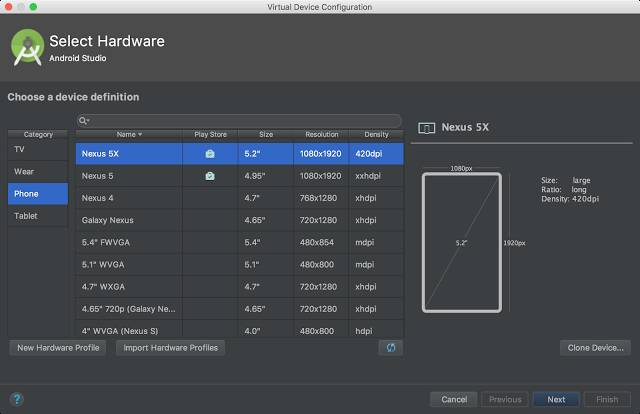Sort by the Density column header
640x414 pixels.
(x=376, y=134)
